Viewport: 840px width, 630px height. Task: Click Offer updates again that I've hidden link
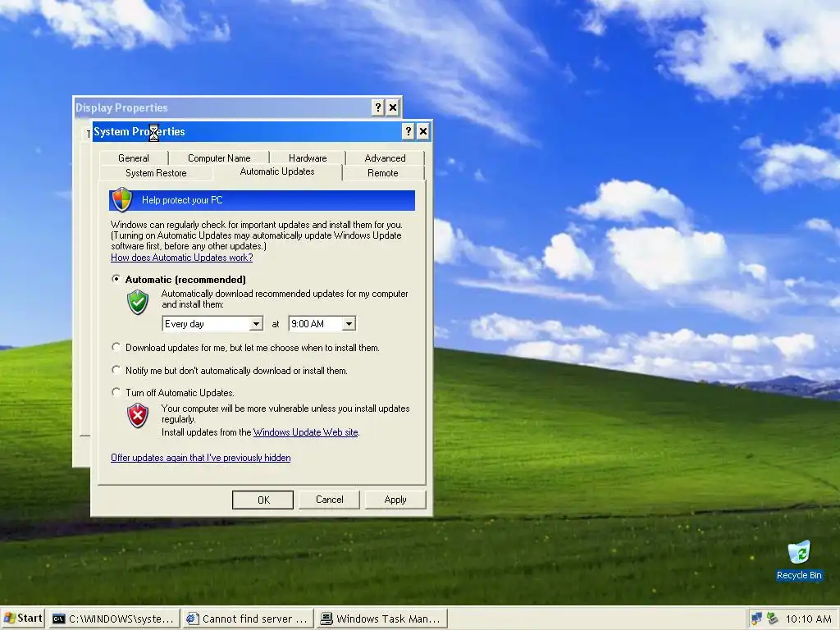pos(201,458)
